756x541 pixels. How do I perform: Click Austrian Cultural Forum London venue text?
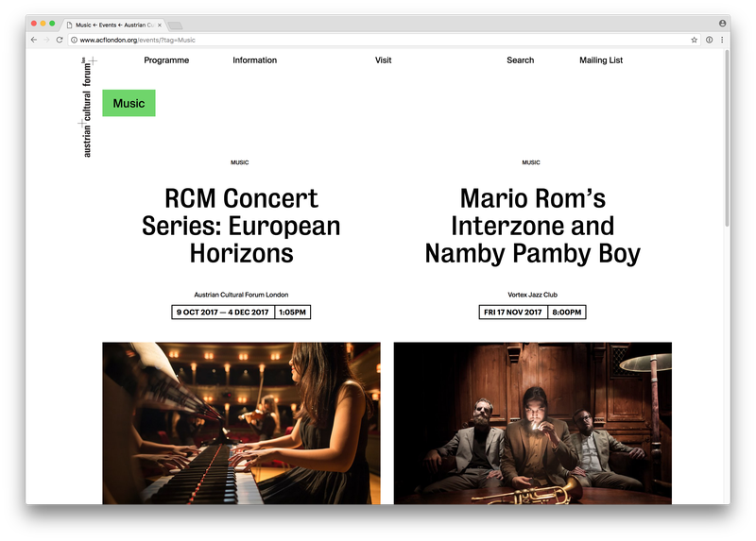pyautogui.click(x=241, y=295)
